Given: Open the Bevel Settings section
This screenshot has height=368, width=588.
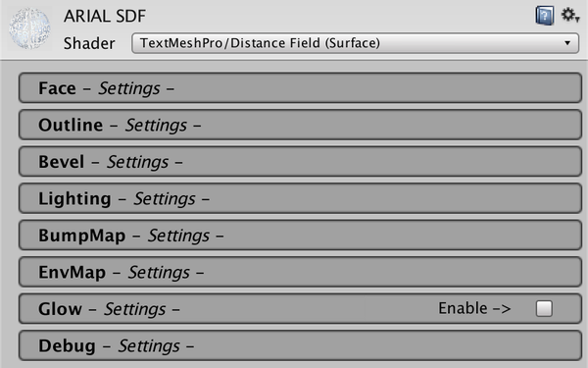Looking at the screenshot, I should (300, 162).
